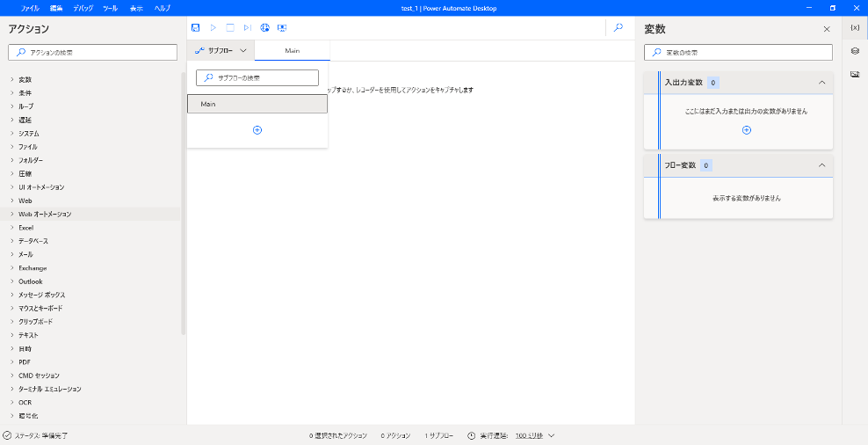
Task: Add a new subflow with plus icon
Action: pos(257,130)
